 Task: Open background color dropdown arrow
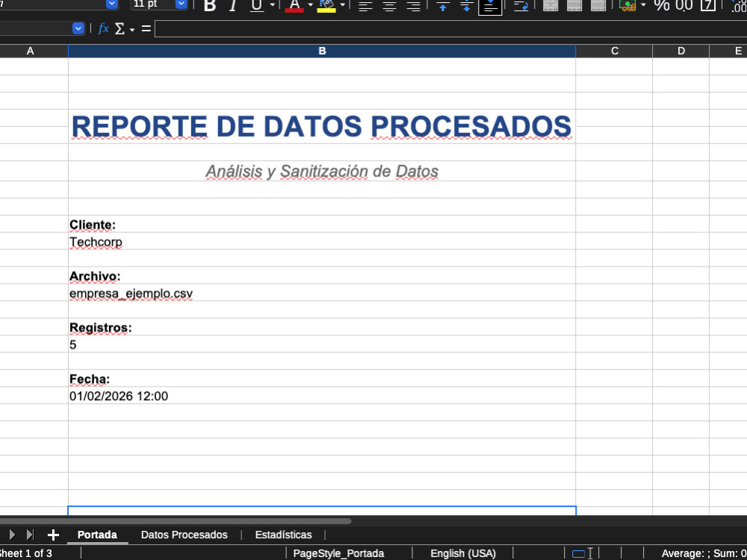point(342,5)
